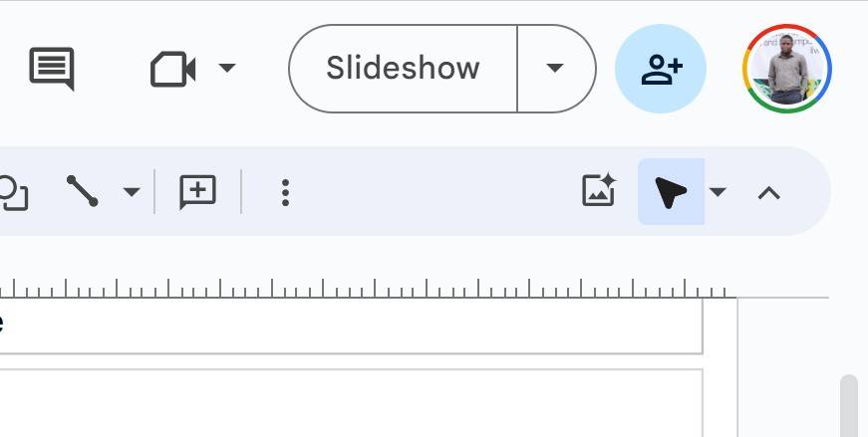Viewport: 868px width, 437px height.
Task: Open the comment history panel
Action: coord(52,70)
